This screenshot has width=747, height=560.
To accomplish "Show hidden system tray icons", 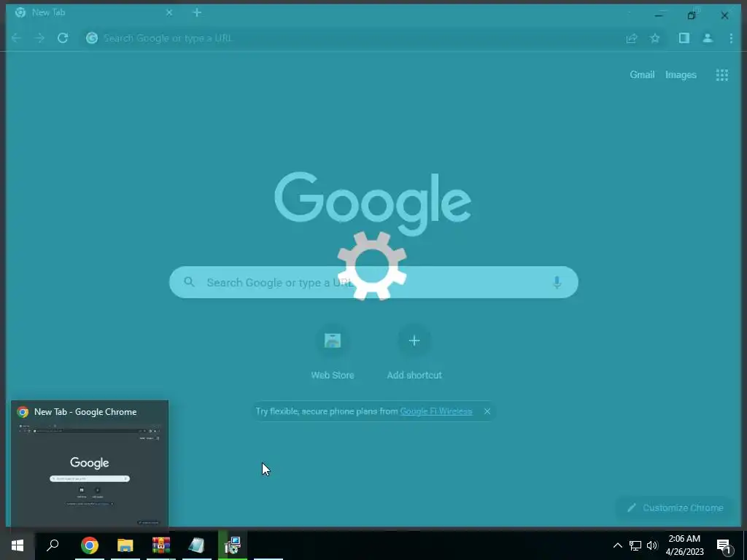I will coord(617,545).
